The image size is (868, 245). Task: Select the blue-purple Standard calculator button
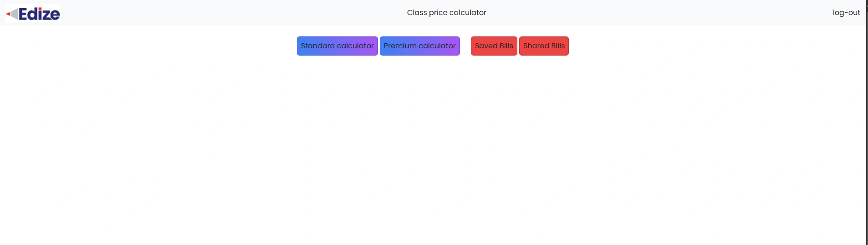tap(337, 46)
